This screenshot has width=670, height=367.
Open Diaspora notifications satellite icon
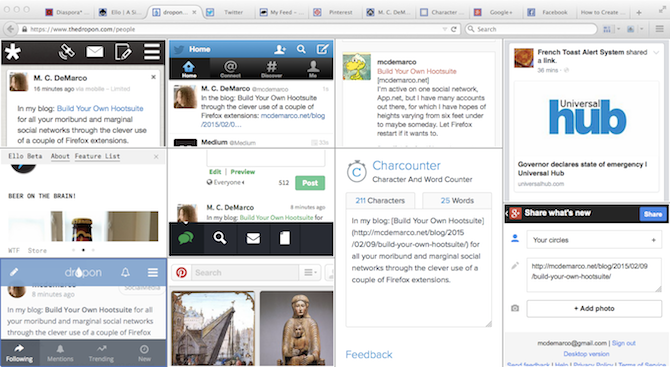coord(67,52)
